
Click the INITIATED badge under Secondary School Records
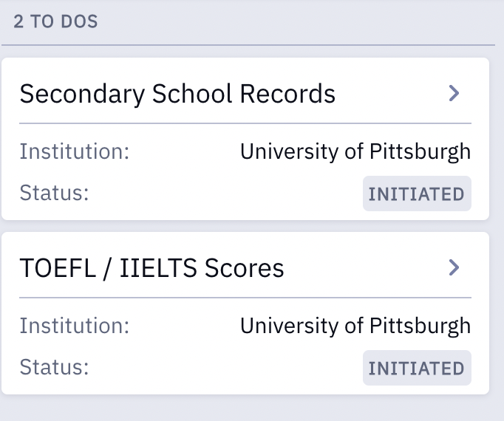pos(416,194)
